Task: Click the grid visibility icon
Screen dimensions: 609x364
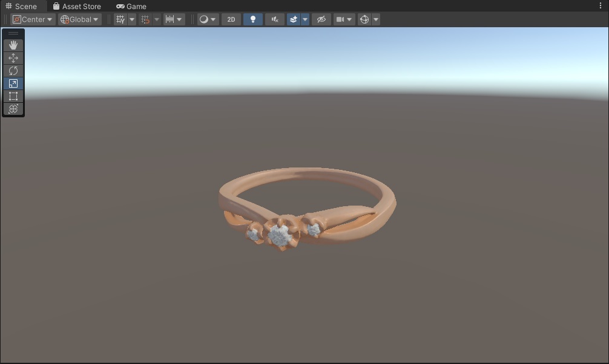Action: 120,19
